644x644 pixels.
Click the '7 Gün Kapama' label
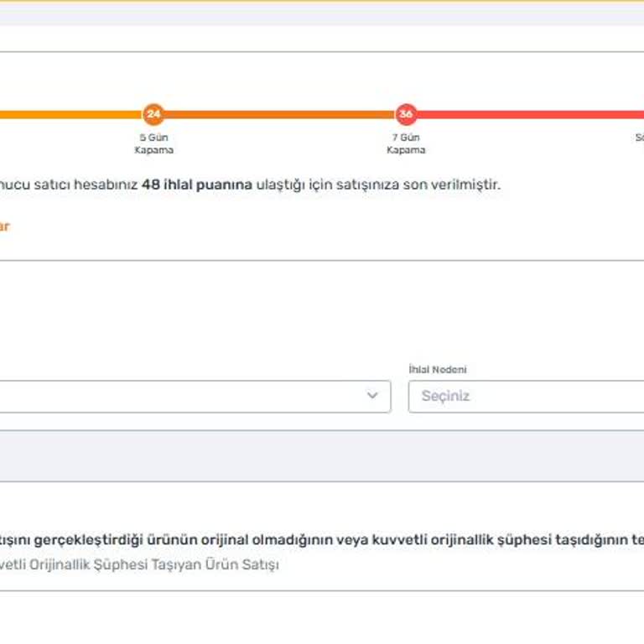click(406, 143)
